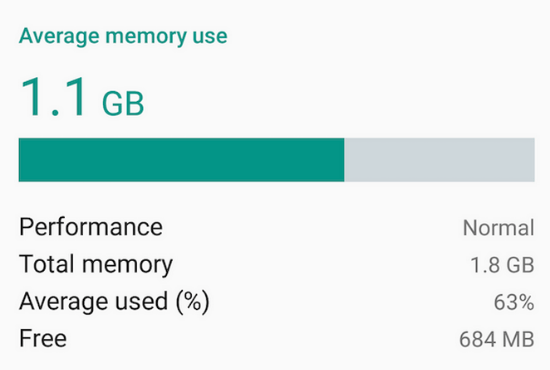Screen dimensions: 550x370
Task: Tap the Normal performance value
Action: [498, 228]
